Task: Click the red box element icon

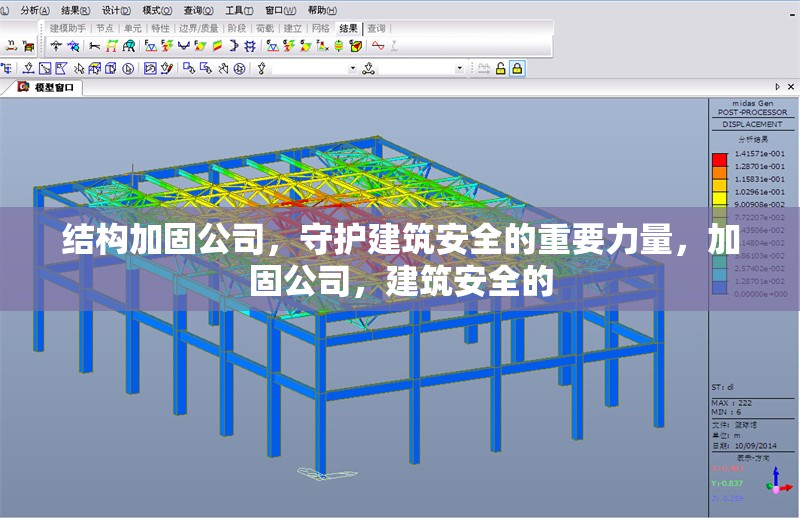Action: (29, 46)
